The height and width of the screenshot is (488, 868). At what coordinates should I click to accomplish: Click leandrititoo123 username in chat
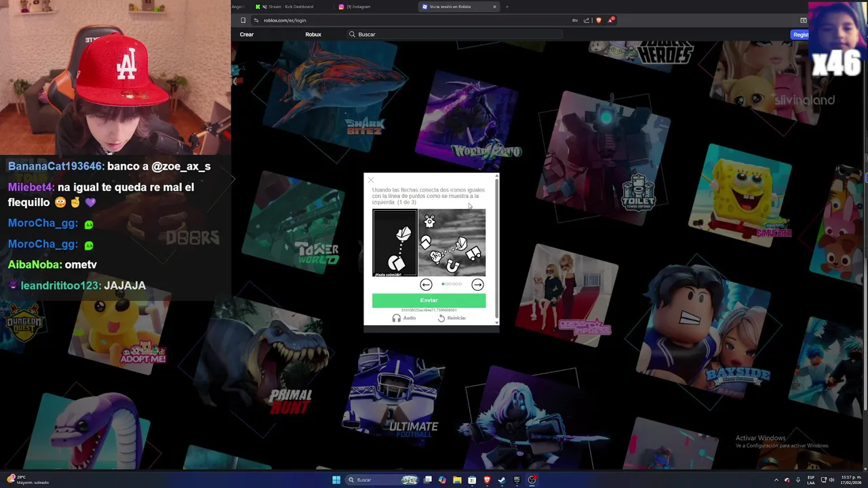pos(60,285)
